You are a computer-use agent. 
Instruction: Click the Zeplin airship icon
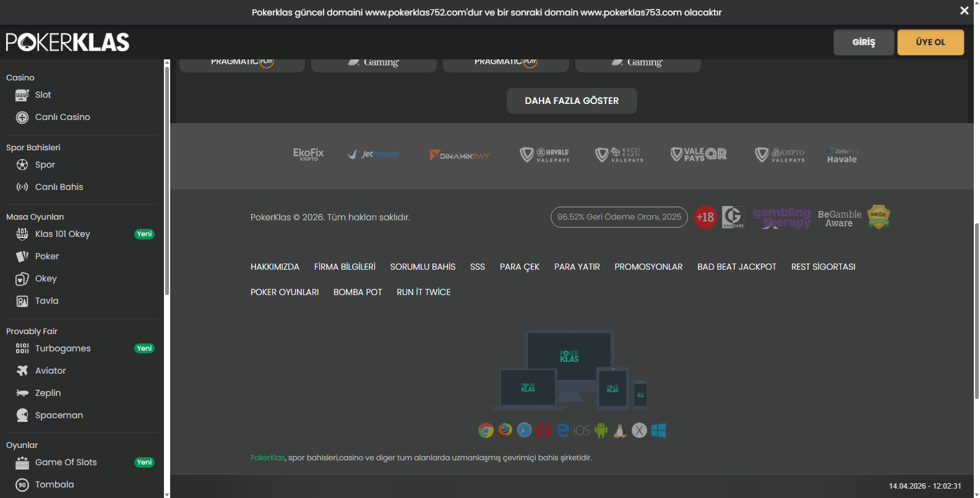coord(22,393)
